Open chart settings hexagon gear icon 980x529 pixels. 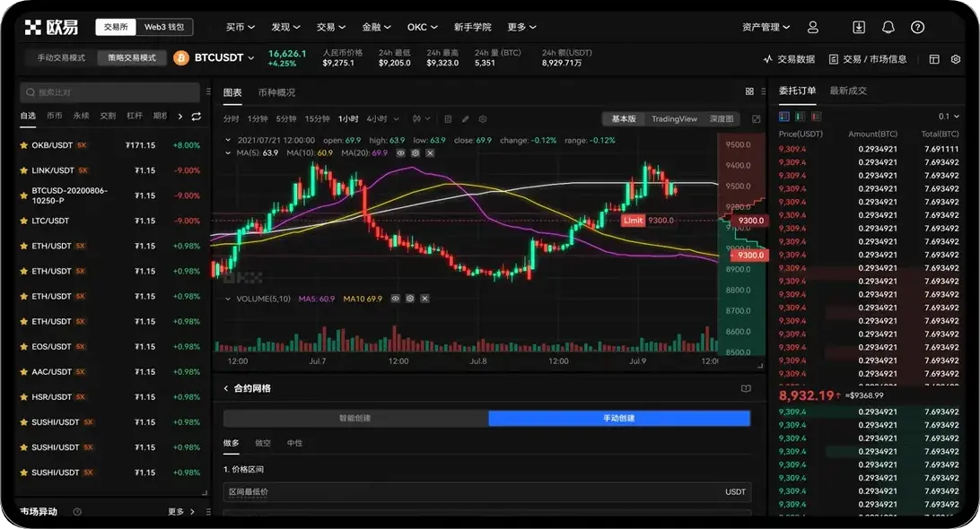click(483, 118)
